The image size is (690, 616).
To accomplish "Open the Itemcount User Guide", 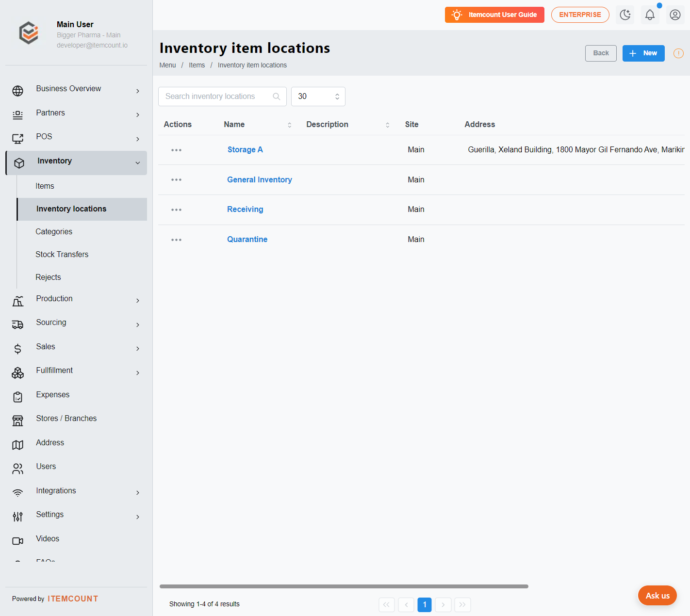I will [494, 15].
